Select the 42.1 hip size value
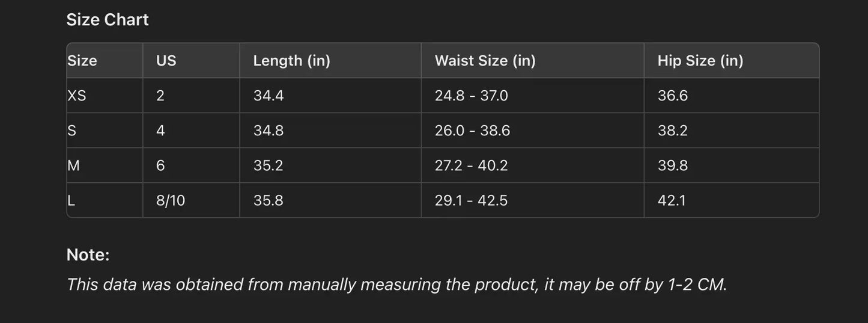Screen dimensions: 868x323 [x=672, y=200]
